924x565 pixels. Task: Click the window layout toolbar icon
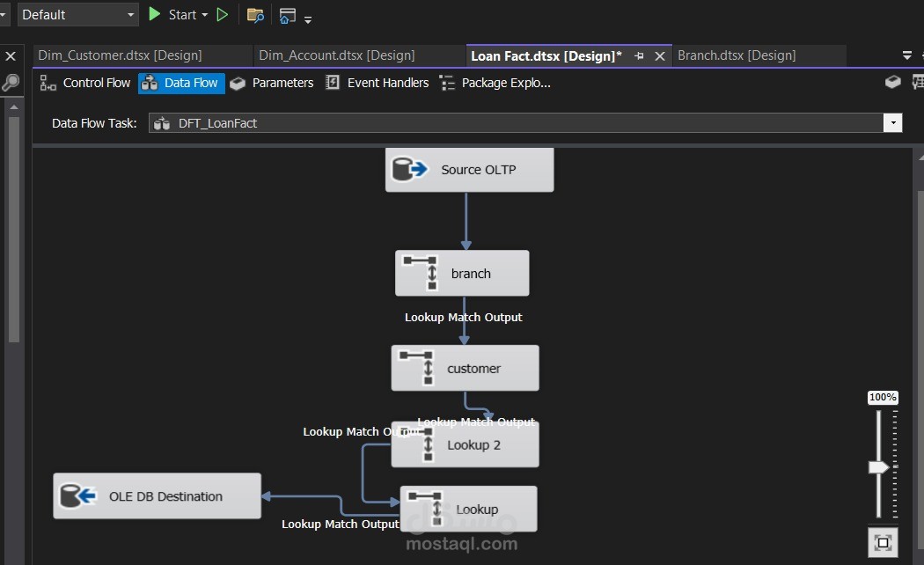(287, 14)
